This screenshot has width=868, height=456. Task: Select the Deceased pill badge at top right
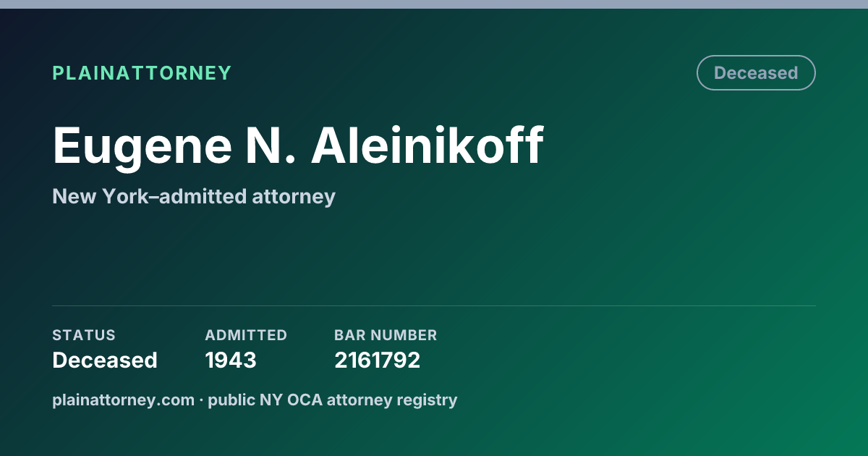(x=756, y=73)
